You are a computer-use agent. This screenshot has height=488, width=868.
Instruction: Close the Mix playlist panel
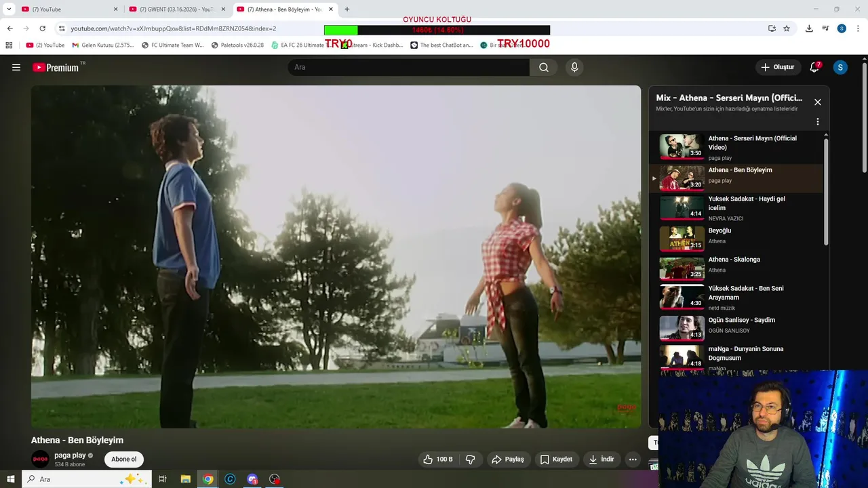tap(818, 102)
